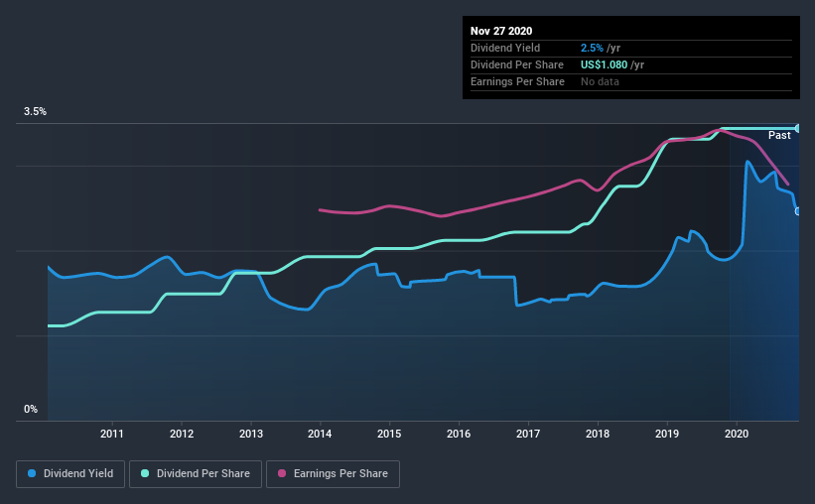This screenshot has width=815, height=504.
Task: Toggle the Earnings Per Share legend button
Action: [334, 474]
